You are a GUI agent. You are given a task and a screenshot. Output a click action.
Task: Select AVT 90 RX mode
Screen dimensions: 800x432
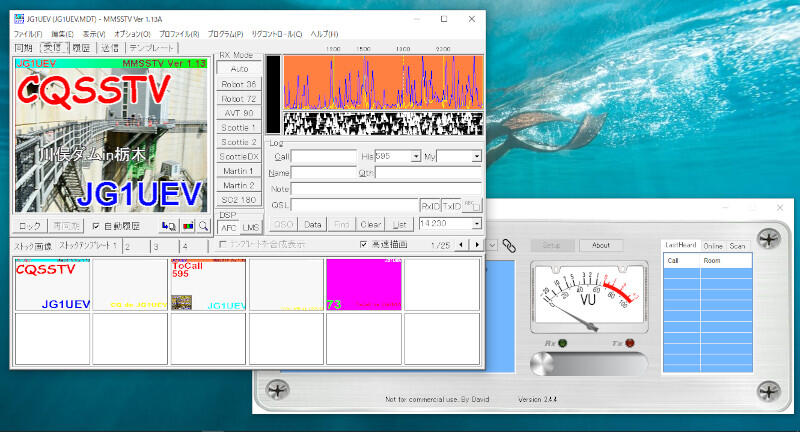pos(239,113)
